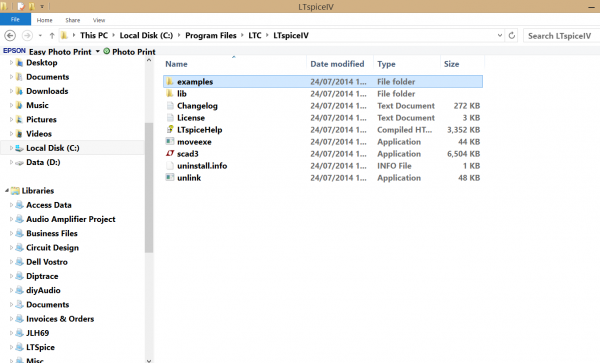Viewport: 600px width, 363px height.
Task: Select the Changelog text document icon
Action: (x=170, y=106)
